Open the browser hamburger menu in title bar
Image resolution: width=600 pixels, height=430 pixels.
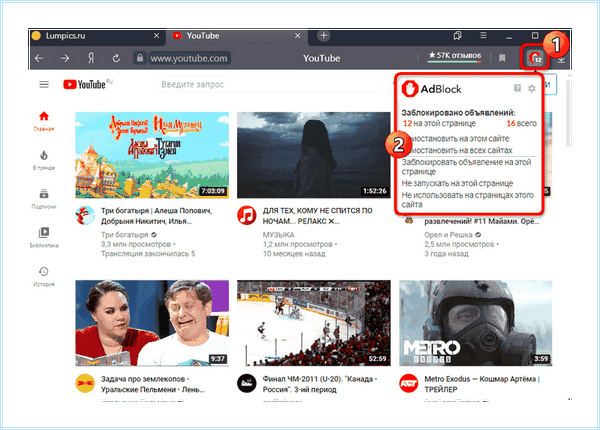tap(483, 36)
